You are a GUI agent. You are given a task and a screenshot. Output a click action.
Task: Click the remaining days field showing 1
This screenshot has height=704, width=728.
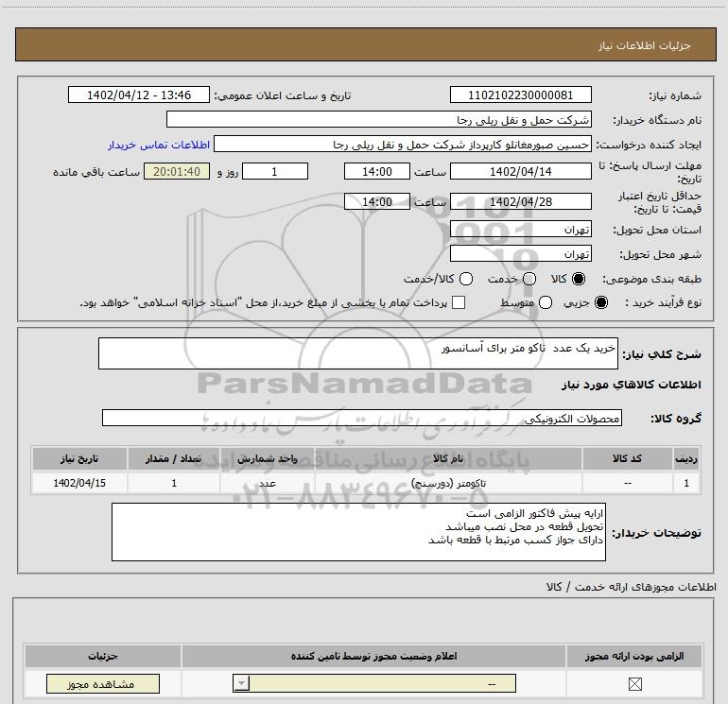pos(275,171)
